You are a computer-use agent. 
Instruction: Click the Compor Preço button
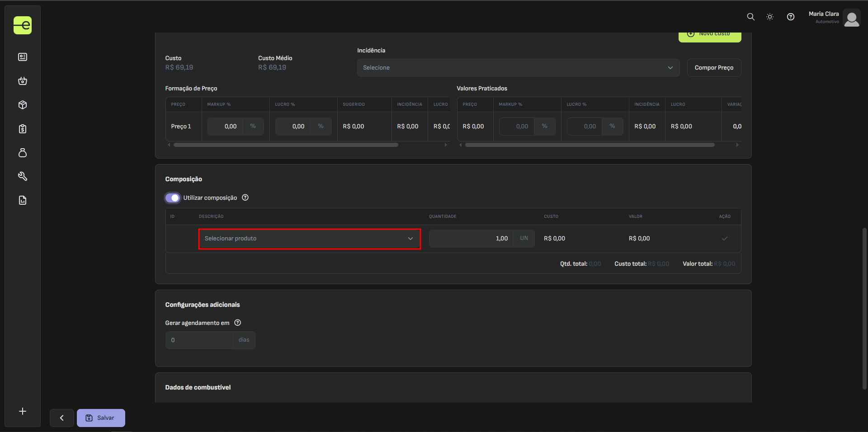pyautogui.click(x=714, y=68)
